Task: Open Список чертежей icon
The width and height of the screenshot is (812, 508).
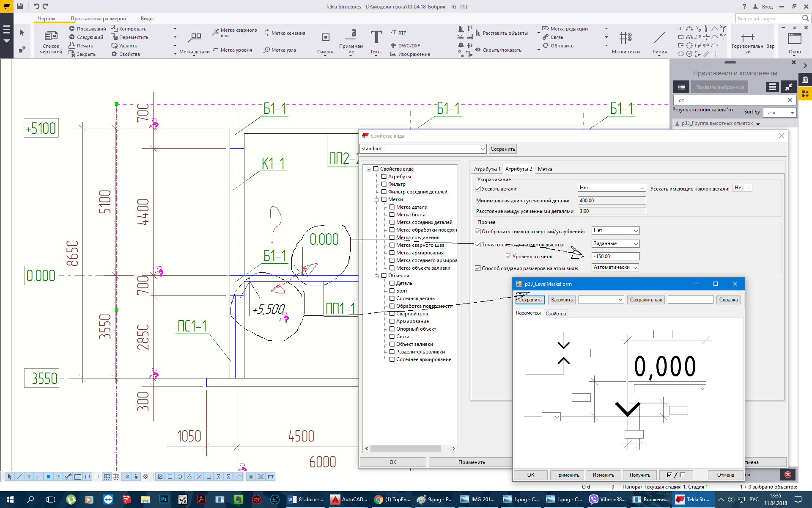Action: [51, 36]
